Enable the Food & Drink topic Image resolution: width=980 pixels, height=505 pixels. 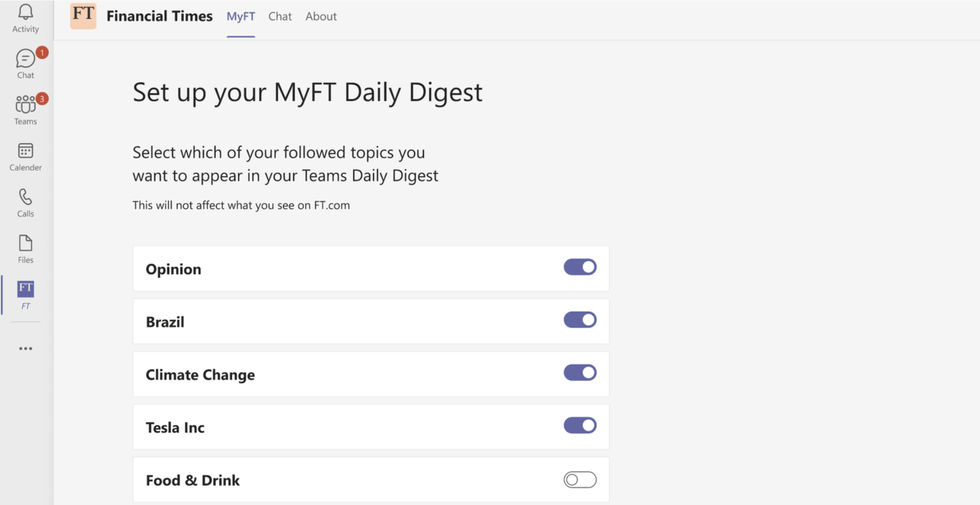580,480
